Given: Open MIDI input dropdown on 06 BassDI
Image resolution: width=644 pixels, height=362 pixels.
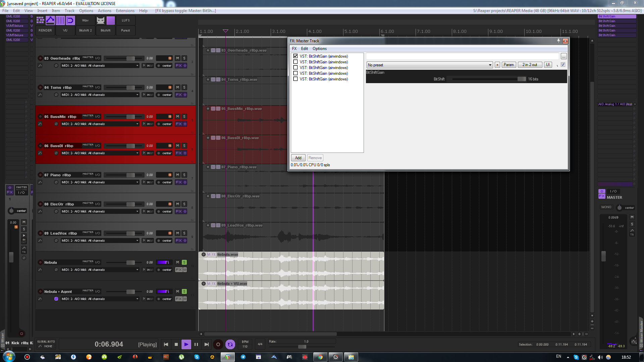Looking at the screenshot, I should click(x=100, y=153).
